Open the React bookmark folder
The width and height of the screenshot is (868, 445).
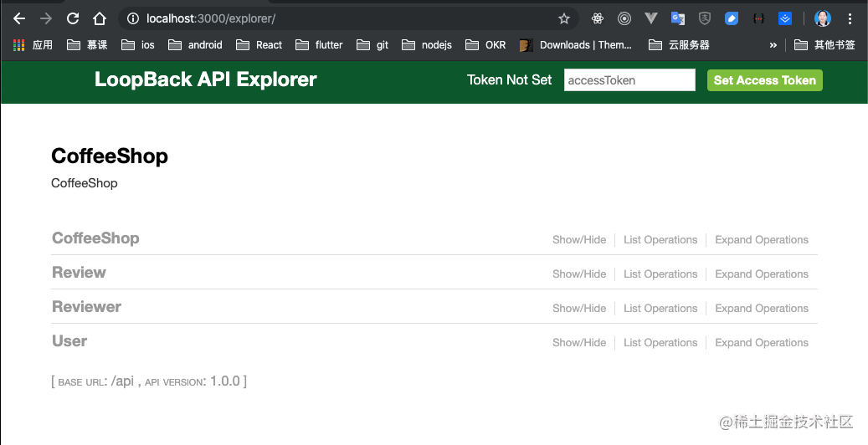[x=259, y=45]
